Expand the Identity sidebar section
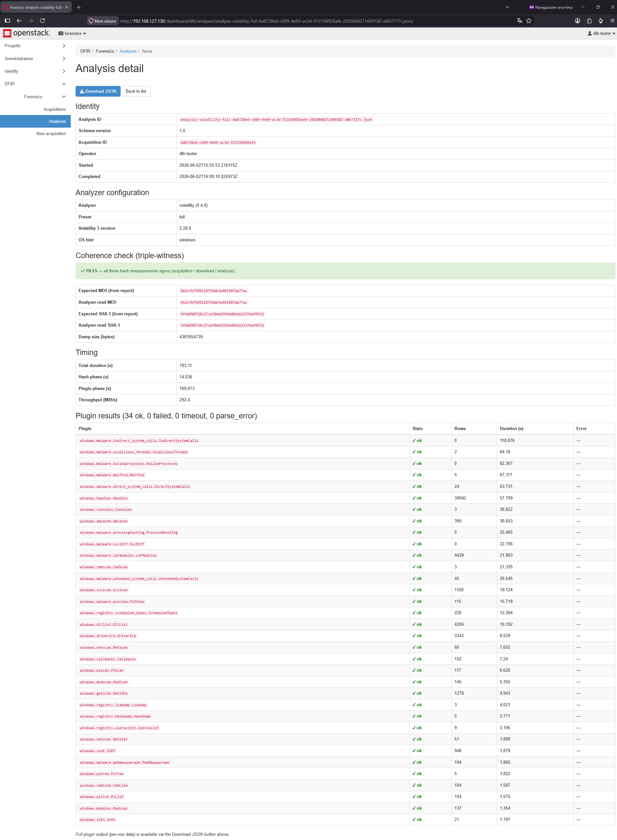Image resolution: width=617 pixels, height=840 pixels. 35,71
